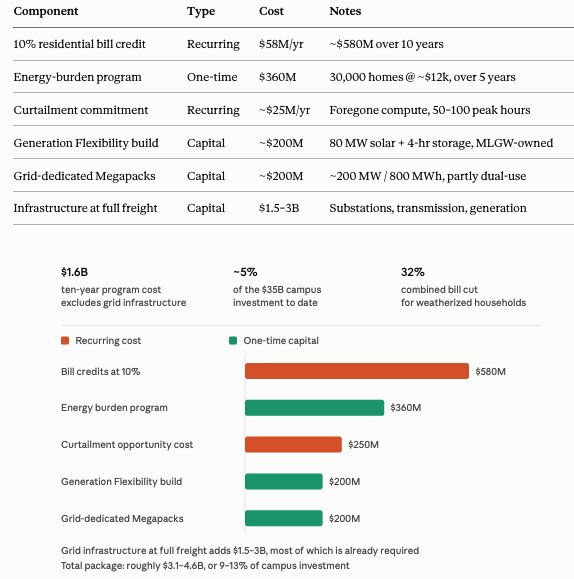Click the Cost column header
Screen dimensions: 574x579
click(271, 11)
